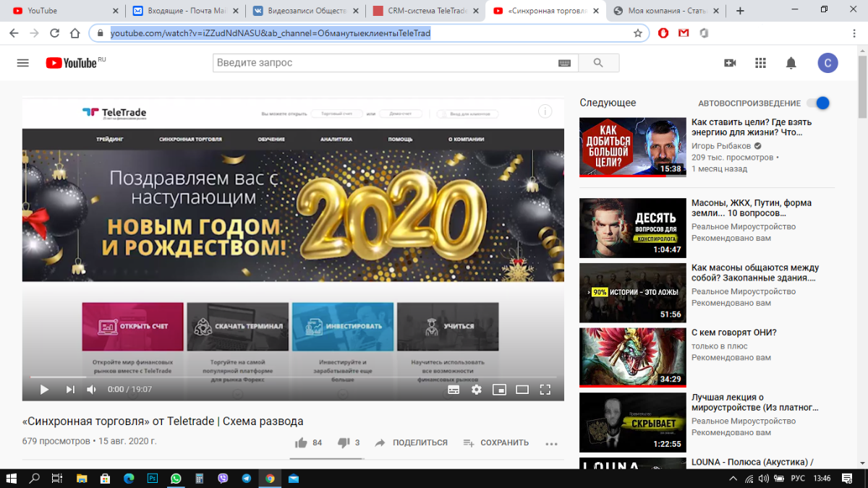
Task: Show hidden system tray icons
Action: pyautogui.click(x=734, y=478)
